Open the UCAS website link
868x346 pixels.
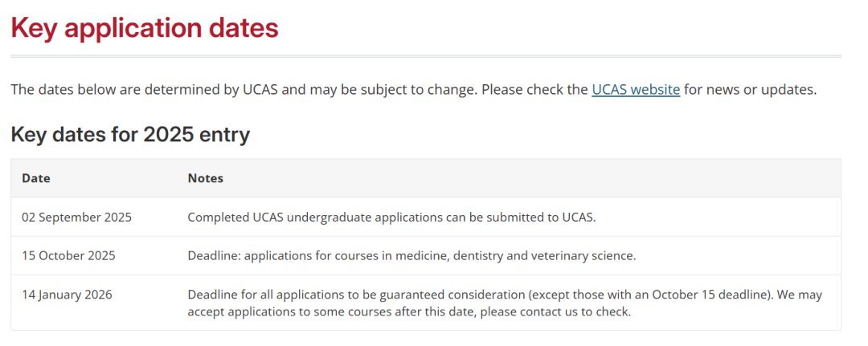point(636,90)
